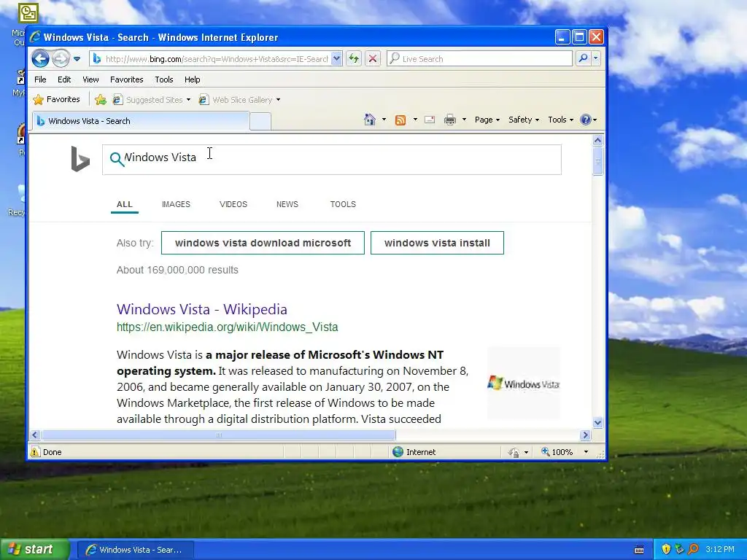Click the Windows Vista logo thumbnail

coord(524,384)
